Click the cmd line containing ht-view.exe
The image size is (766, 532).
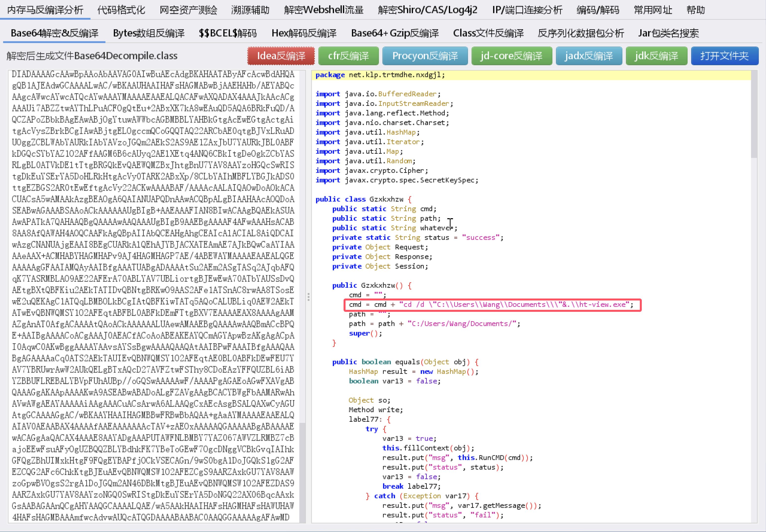pyautogui.click(x=491, y=305)
